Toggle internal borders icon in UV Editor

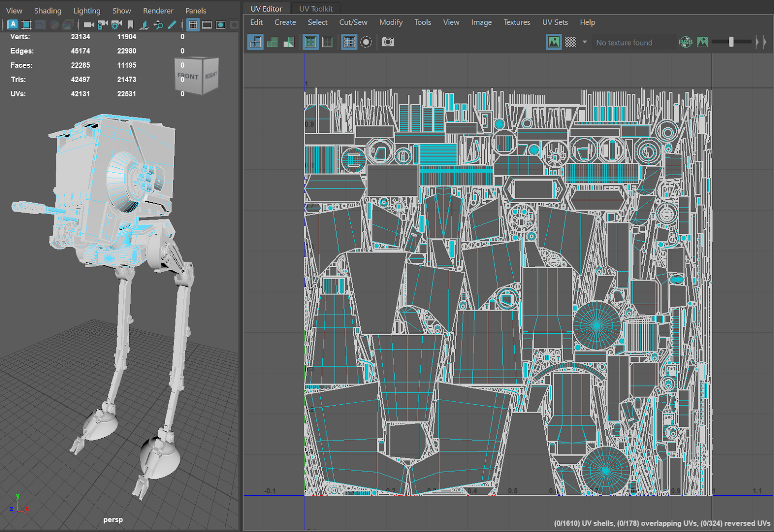click(x=327, y=42)
